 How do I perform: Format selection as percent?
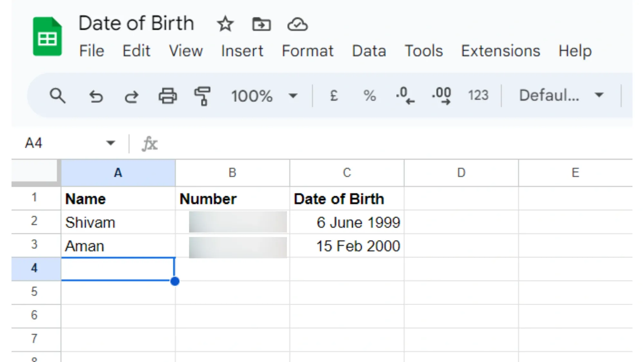pyautogui.click(x=369, y=96)
